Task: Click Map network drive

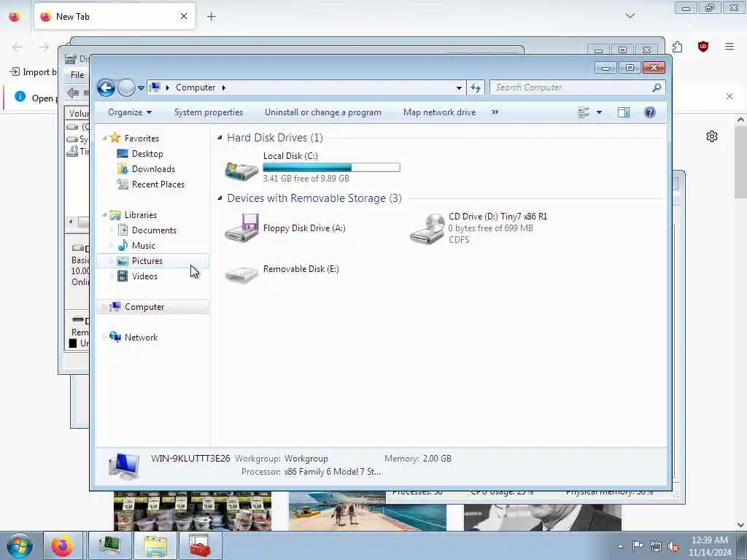Action: pos(439,112)
